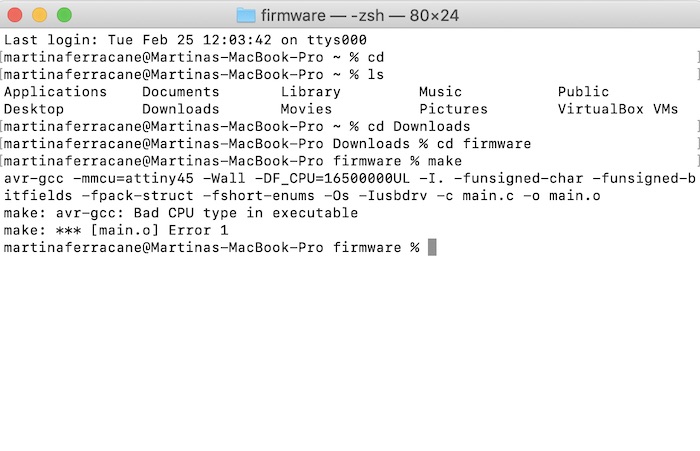Click "Movies" in the directory listing

(x=306, y=109)
